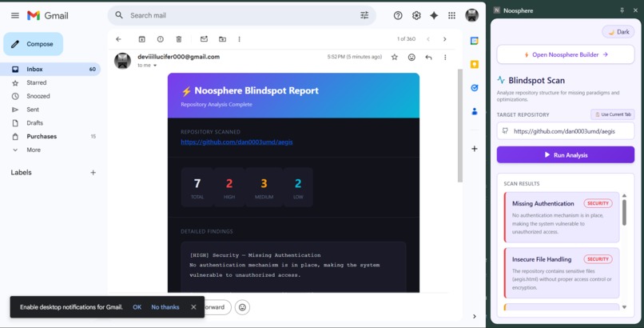Viewport: 644px width, 328px height.
Task: Open the Sent folder
Action: [x=50, y=110]
